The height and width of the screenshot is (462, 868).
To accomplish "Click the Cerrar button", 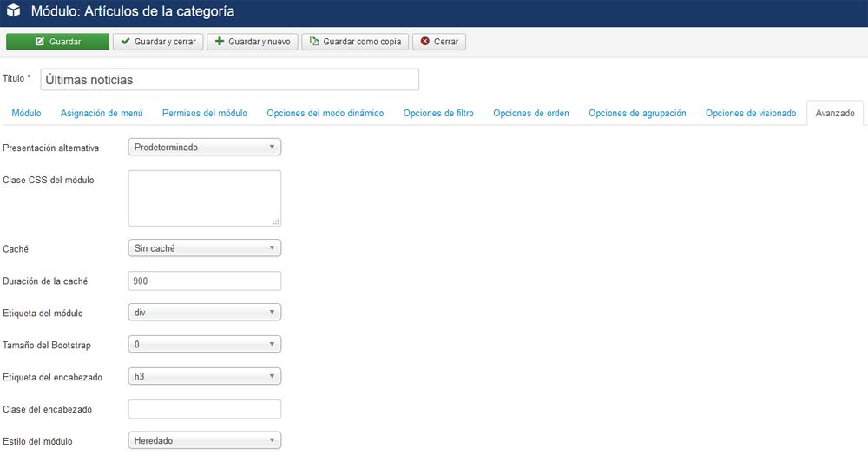I will (x=439, y=42).
